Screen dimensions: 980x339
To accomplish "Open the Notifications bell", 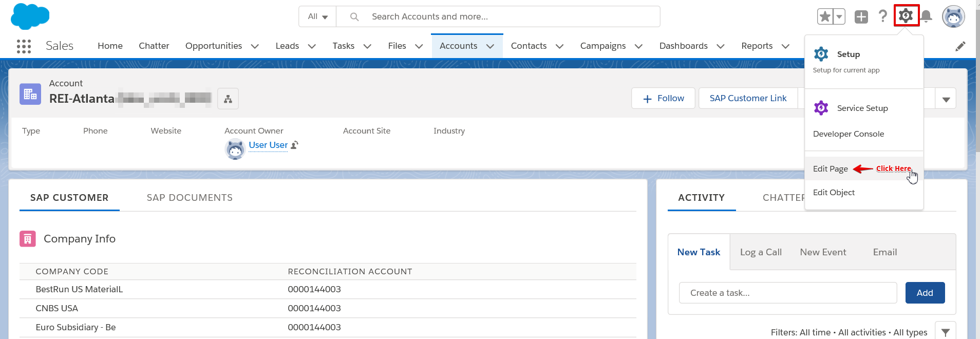I will 926,16.
